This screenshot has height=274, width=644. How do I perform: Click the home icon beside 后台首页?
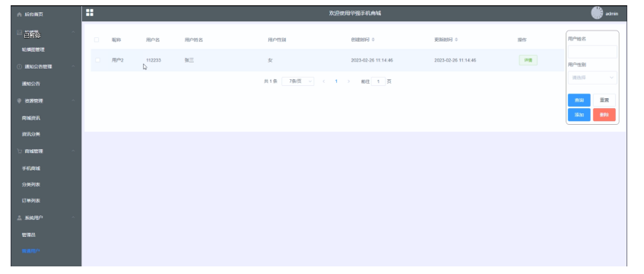[x=19, y=14]
